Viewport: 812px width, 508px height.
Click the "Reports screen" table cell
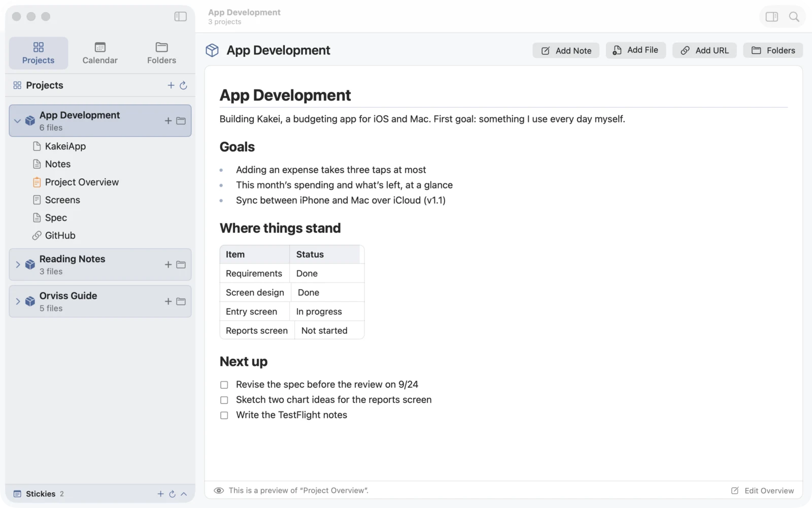point(257,331)
